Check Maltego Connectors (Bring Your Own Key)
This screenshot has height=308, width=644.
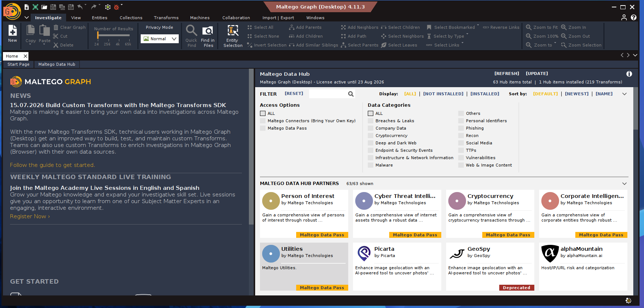click(263, 121)
